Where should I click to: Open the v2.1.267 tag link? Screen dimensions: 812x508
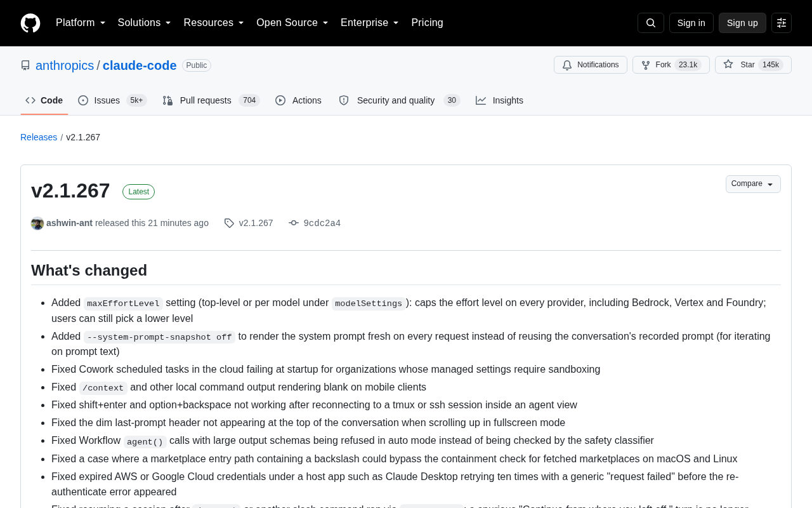pyautogui.click(x=256, y=223)
